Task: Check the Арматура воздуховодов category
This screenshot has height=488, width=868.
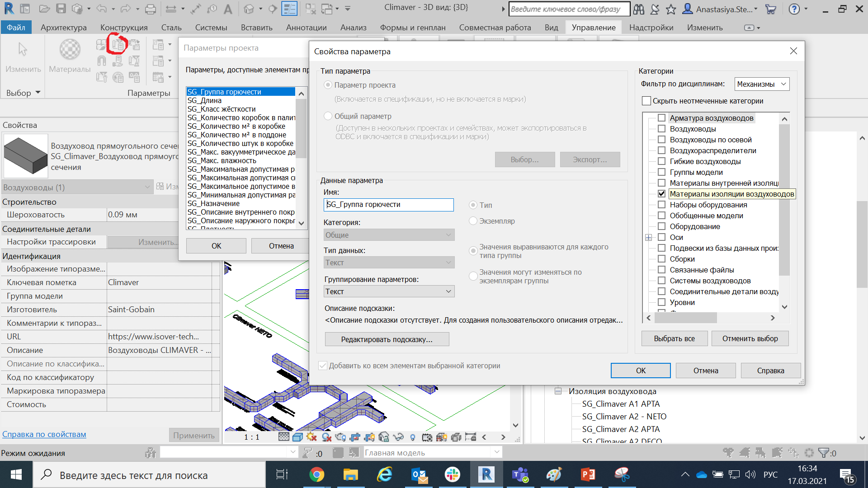Action: coord(661,118)
